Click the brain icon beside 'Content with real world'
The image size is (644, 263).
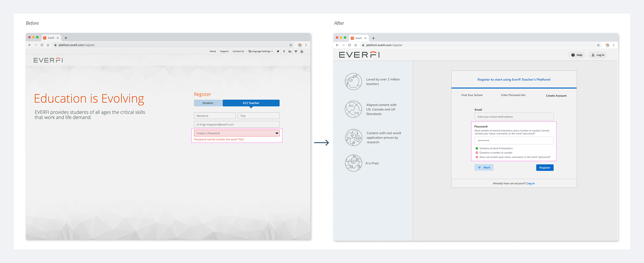[x=354, y=137]
